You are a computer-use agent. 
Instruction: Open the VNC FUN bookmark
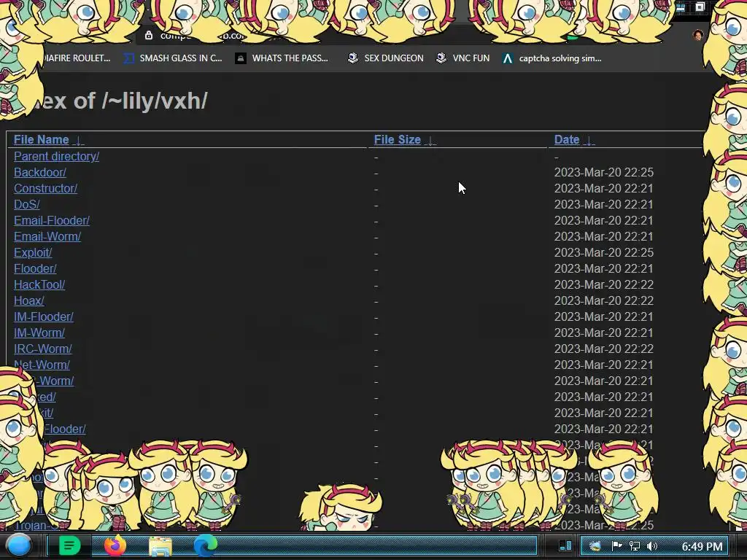pyautogui.click(x=463, y=58)
